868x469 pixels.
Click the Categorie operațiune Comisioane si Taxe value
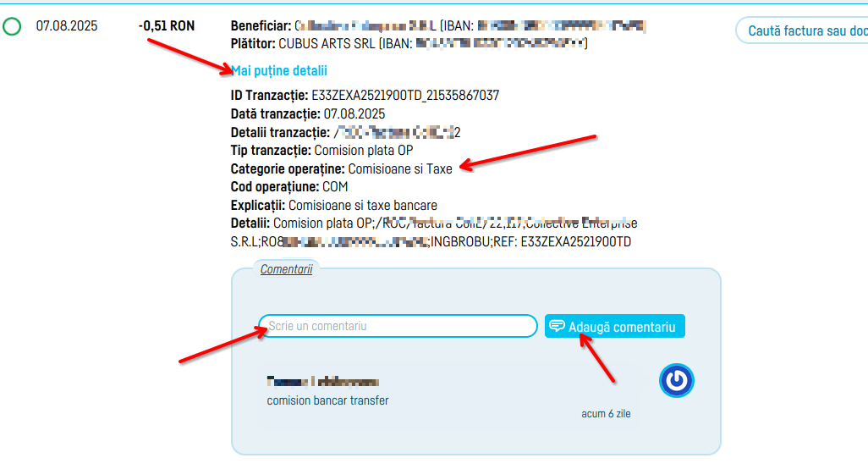[399, 168]
